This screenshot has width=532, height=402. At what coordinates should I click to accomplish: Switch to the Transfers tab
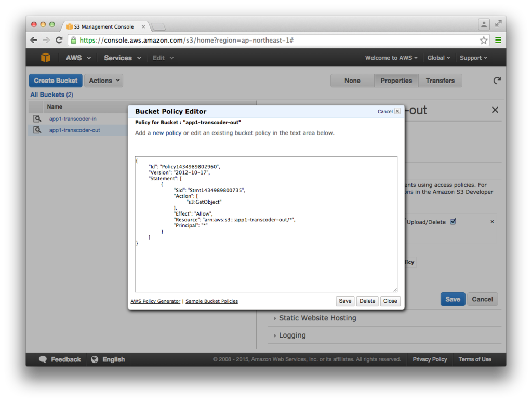click(440, 81)
